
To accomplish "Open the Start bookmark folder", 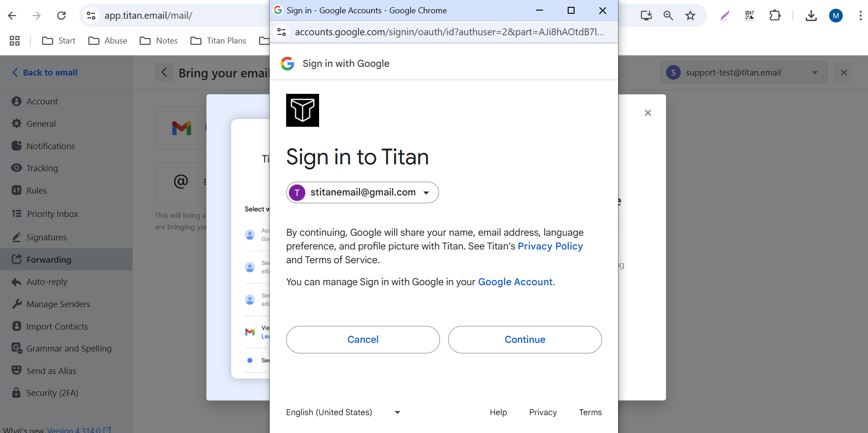I will (x=59, y=41).
